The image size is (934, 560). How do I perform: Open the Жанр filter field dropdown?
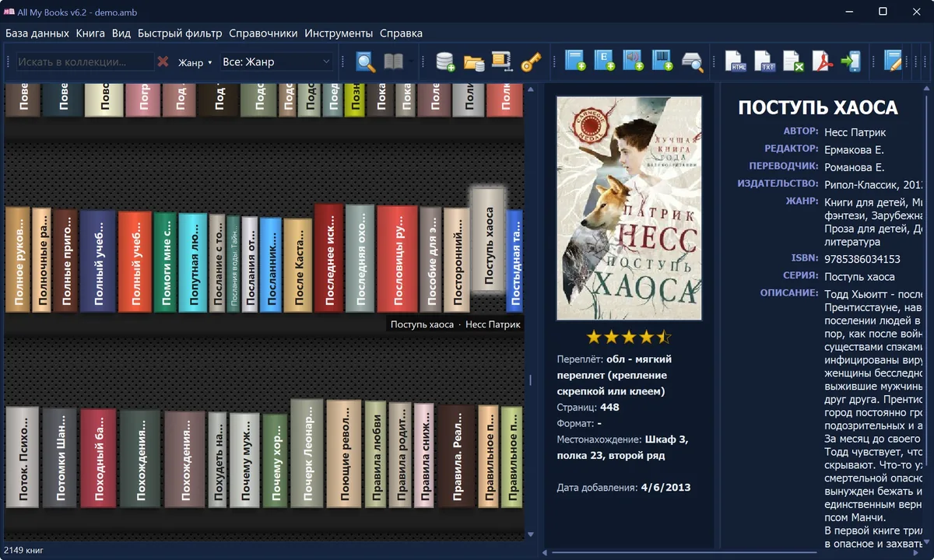point(195,62)
